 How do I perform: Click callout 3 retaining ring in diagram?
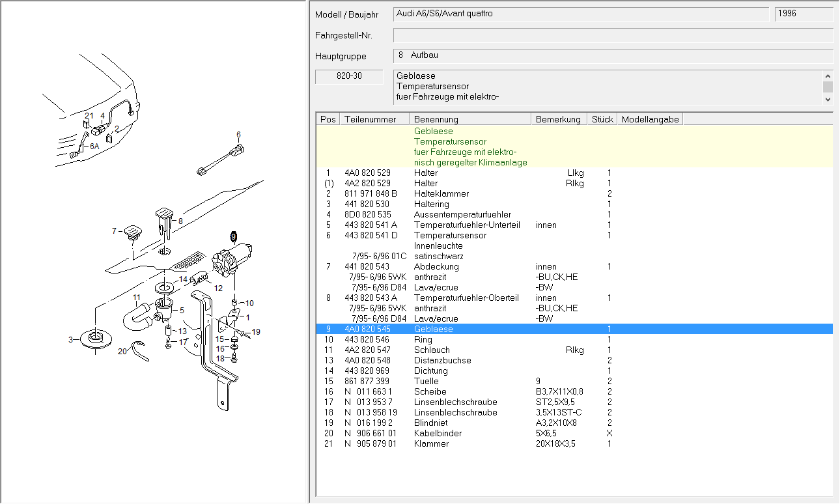70,339
